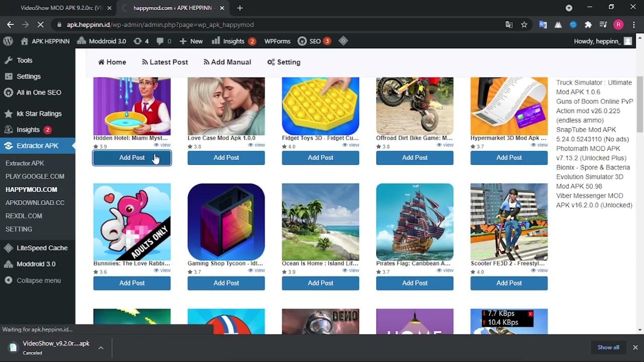Image resolution: width=644 pixels, height=362 pixels.
Task: Add post for Hidden Hotel: Miami
Action: pos(132,158)
